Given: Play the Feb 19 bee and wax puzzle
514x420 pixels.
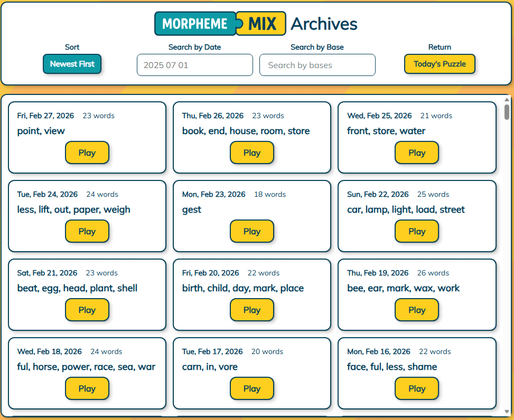Looking at the screenshot, I should 417,310.
